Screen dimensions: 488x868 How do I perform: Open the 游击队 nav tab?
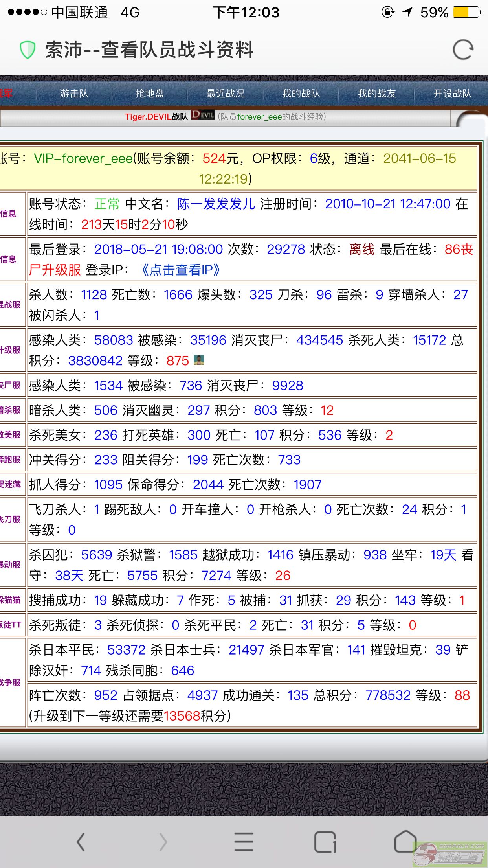click(74, 93)
